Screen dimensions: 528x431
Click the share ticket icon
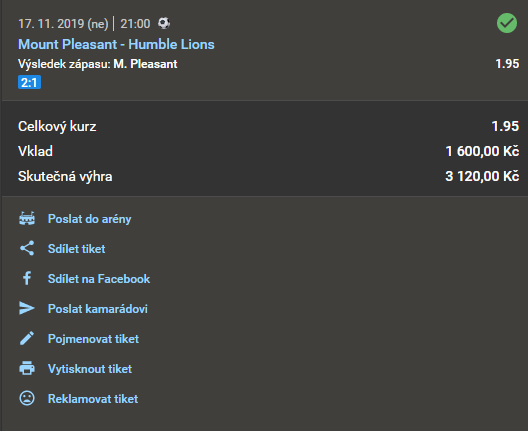[27, 248]
